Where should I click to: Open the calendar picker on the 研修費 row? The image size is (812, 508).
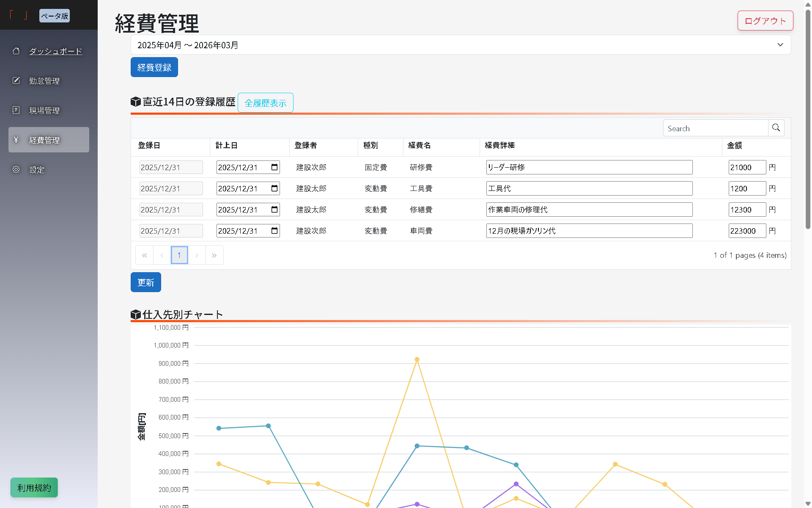click(x=274, y=167)
